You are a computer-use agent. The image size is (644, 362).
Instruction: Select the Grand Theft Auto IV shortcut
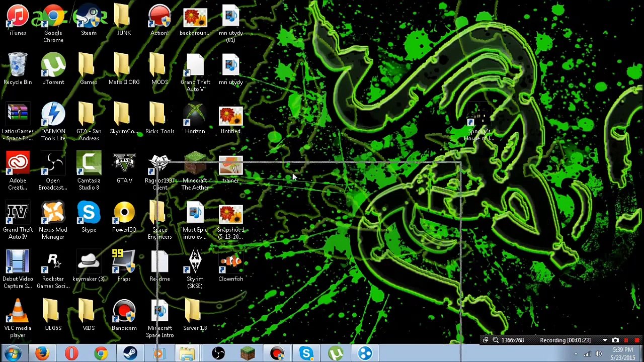tap(18, 221)
